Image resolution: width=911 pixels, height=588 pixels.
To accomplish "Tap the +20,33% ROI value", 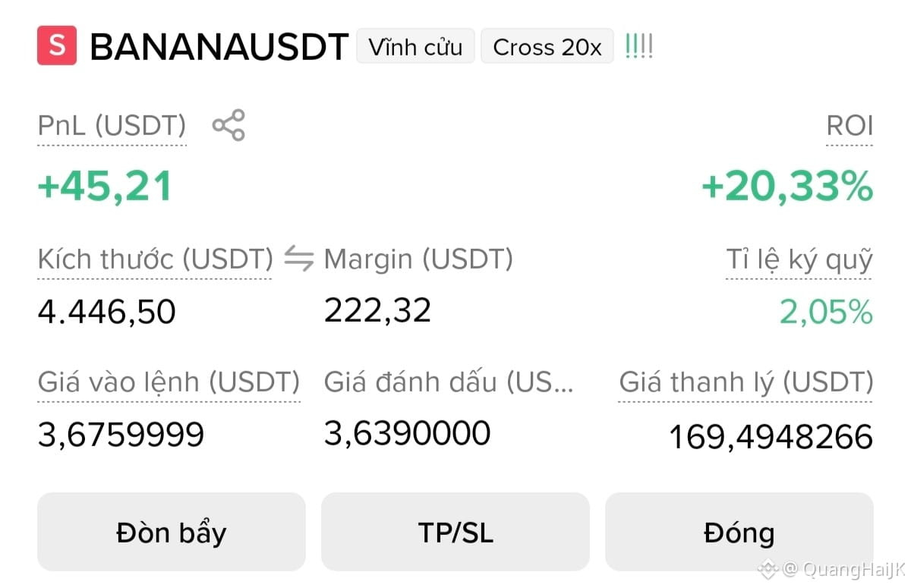I will click(787, 187).
